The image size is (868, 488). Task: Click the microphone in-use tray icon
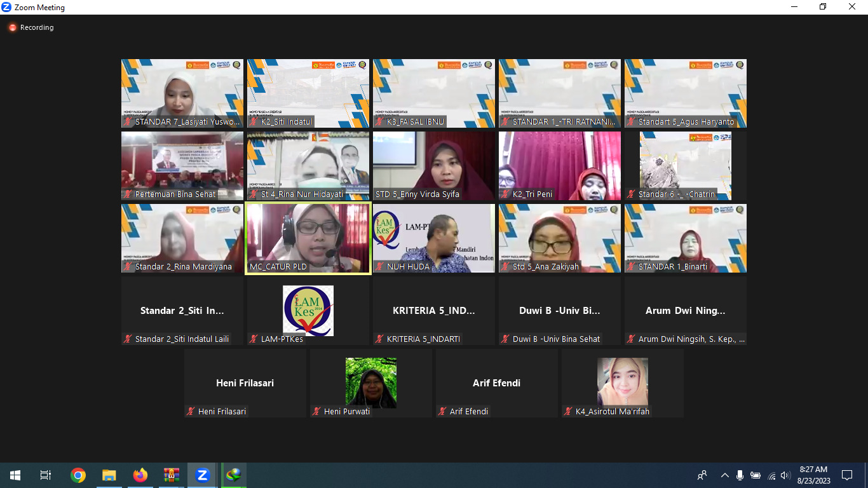tap(740, 475)
